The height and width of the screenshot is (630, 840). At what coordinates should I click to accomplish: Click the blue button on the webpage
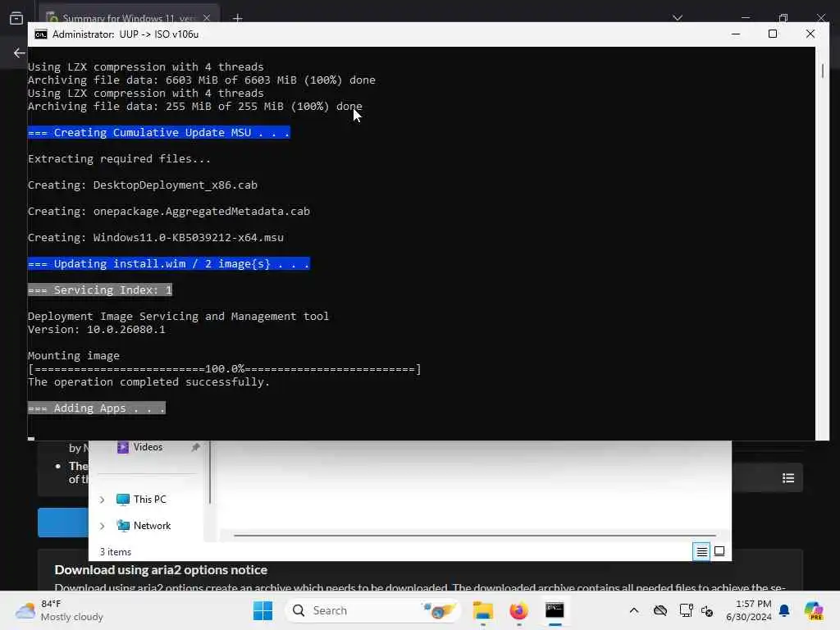(x=63, y=522)
